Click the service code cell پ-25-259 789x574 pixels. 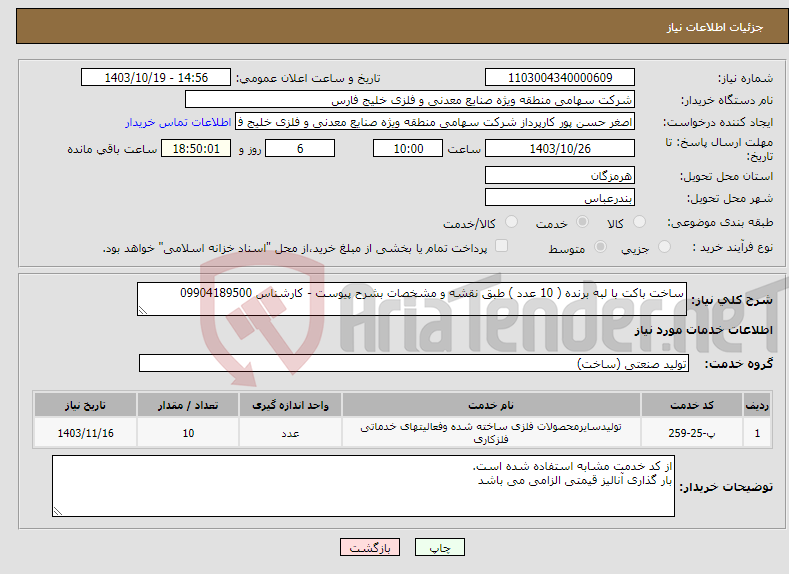692,433
